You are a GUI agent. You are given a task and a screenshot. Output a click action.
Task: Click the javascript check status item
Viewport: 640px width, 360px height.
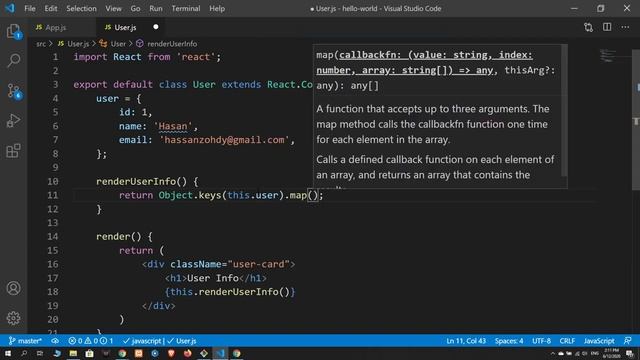click(x=142, y=341)
